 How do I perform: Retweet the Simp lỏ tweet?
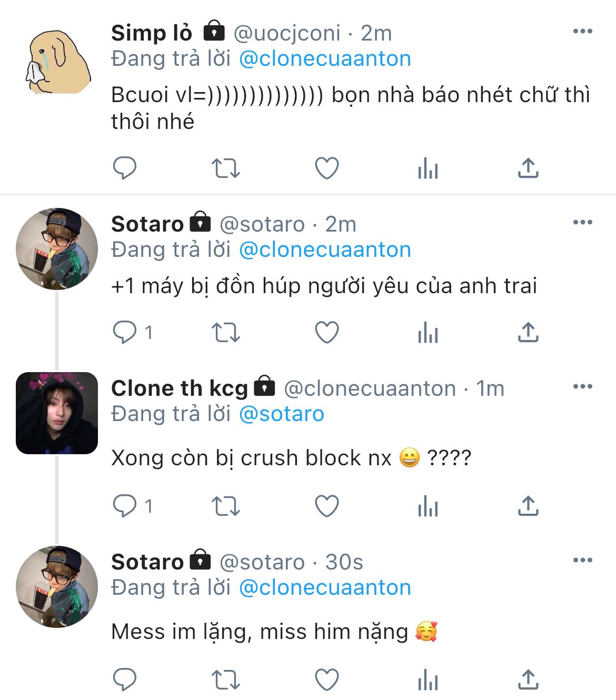pyautogui.click(x=225, y=168)
